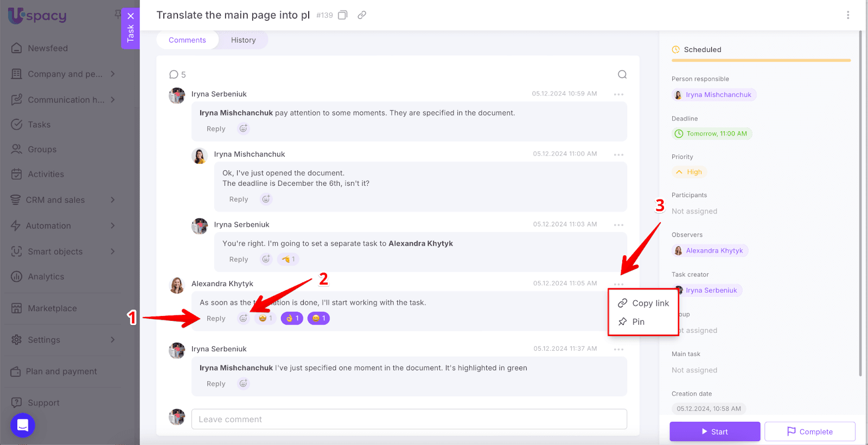868x445 pixels.
Task: Open the live chat widget bubble
Action: (x=23, y=425)
